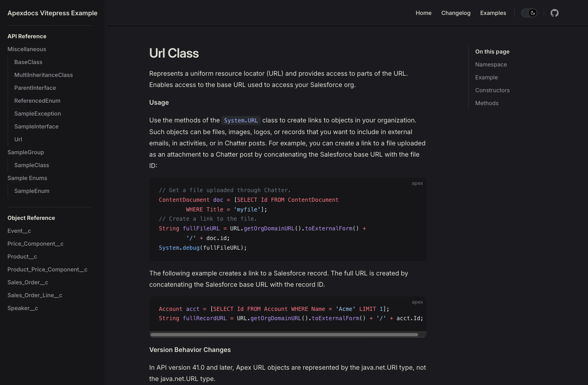Open the Examples nav menu
Screen dimensions: 588x385
coord(493,13)
